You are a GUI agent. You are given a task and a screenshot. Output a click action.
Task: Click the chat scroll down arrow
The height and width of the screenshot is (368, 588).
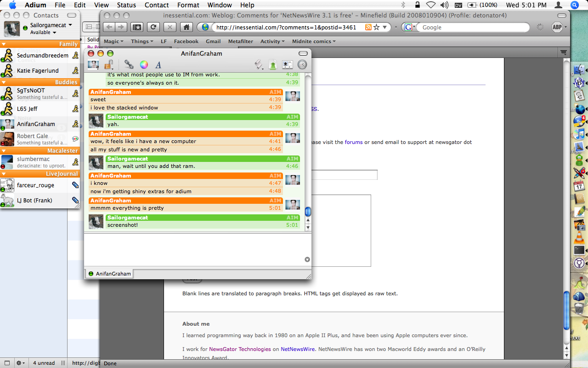308,227
